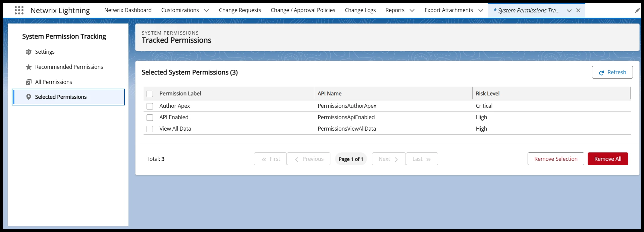Click the Remove Selection button

tap(556, 159)
